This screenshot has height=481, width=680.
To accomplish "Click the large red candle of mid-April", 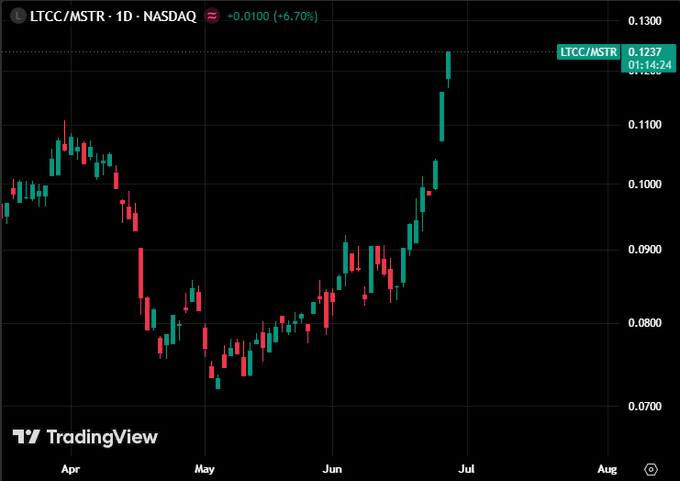I will pyautogui.click(x=141, y=273).
